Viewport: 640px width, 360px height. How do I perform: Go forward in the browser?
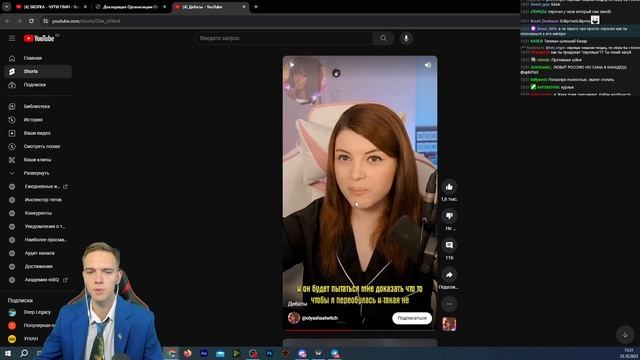(x=19, y=21)
